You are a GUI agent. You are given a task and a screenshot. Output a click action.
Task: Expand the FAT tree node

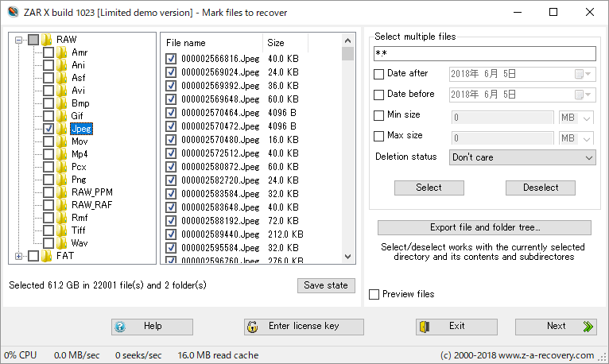[x=18, y=256]
